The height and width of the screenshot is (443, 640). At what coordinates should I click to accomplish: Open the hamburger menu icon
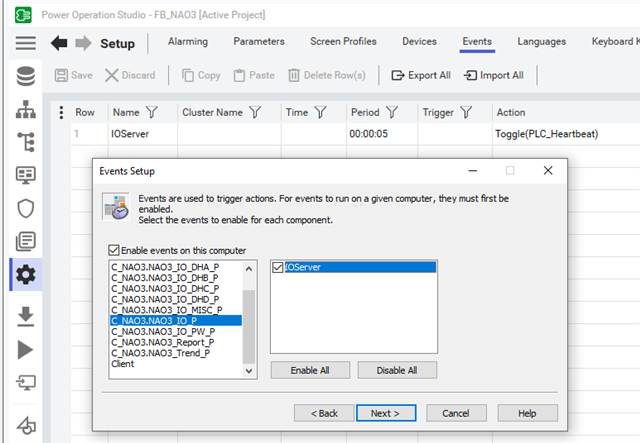[x=26, y=43]
